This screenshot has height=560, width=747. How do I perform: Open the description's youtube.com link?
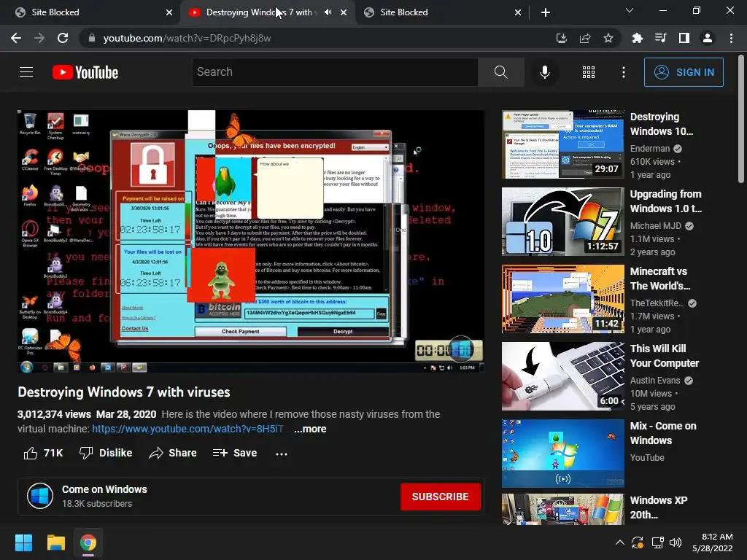pyautogui.click(x=187, y=429)
